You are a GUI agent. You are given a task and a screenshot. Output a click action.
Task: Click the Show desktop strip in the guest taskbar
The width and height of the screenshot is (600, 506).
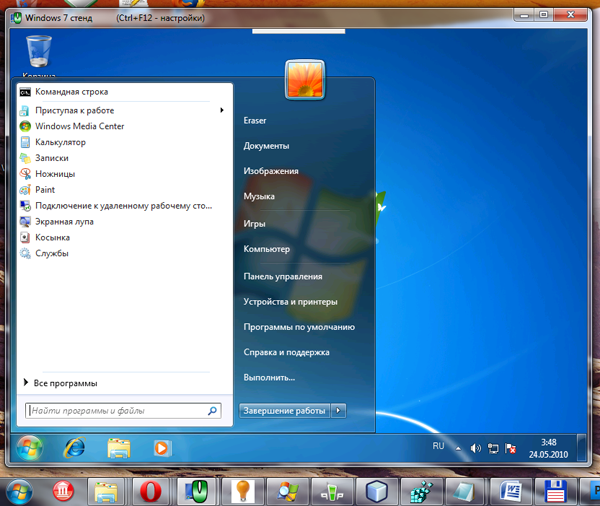click(581, 448)
